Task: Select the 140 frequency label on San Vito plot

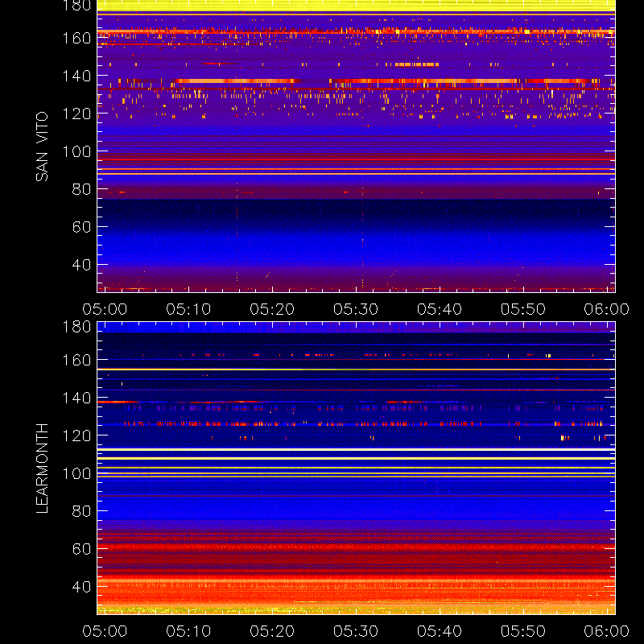Action: click(76, 76)
